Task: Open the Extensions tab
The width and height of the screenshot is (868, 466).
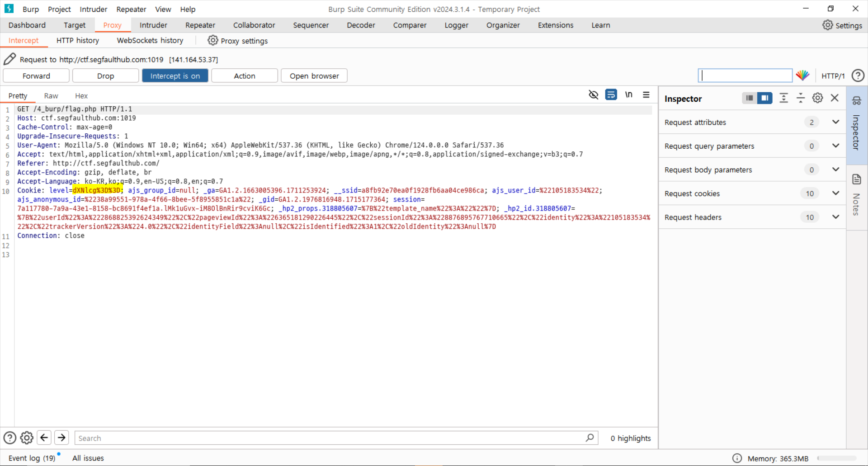Action: [555, 25]
